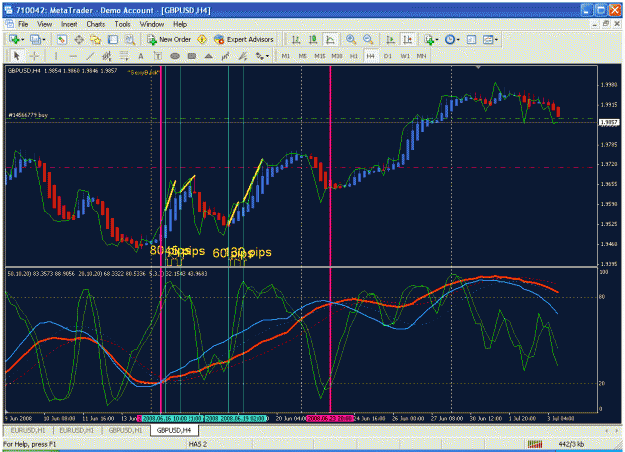Open the Tools menu
This screenshot has width=625, height=452.
[x=122, y=24]
